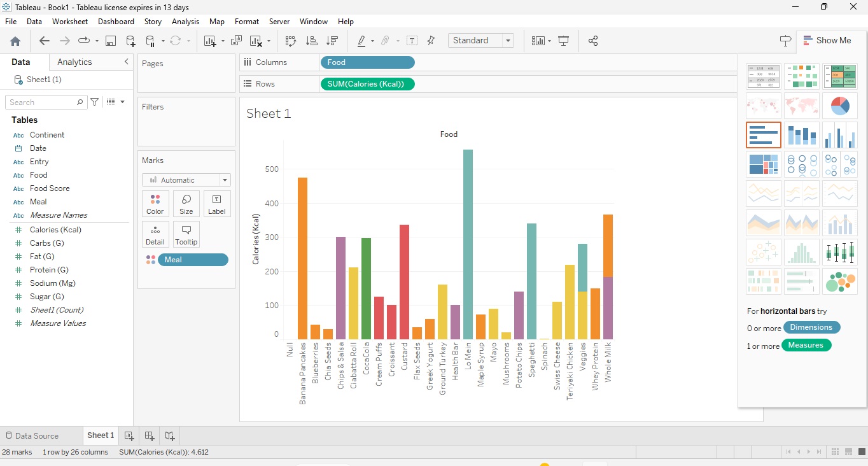Choose packed bubbles chart in Show Me

[x=840, y=281]
